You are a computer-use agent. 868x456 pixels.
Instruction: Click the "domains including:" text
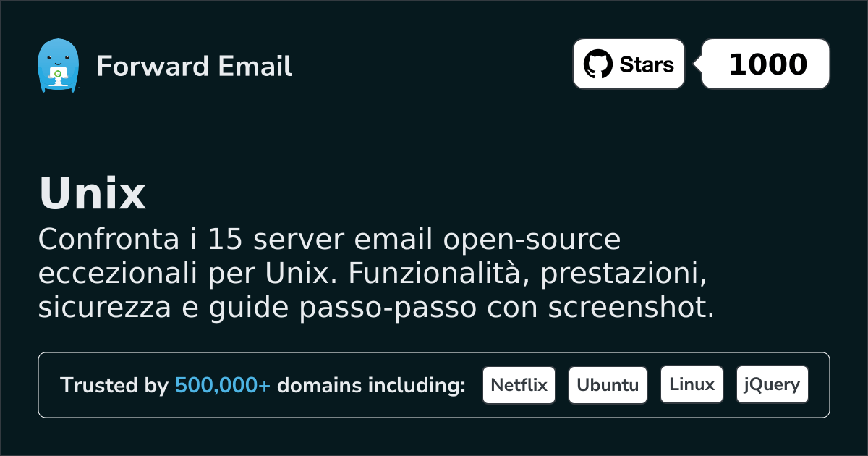[371, 386]
